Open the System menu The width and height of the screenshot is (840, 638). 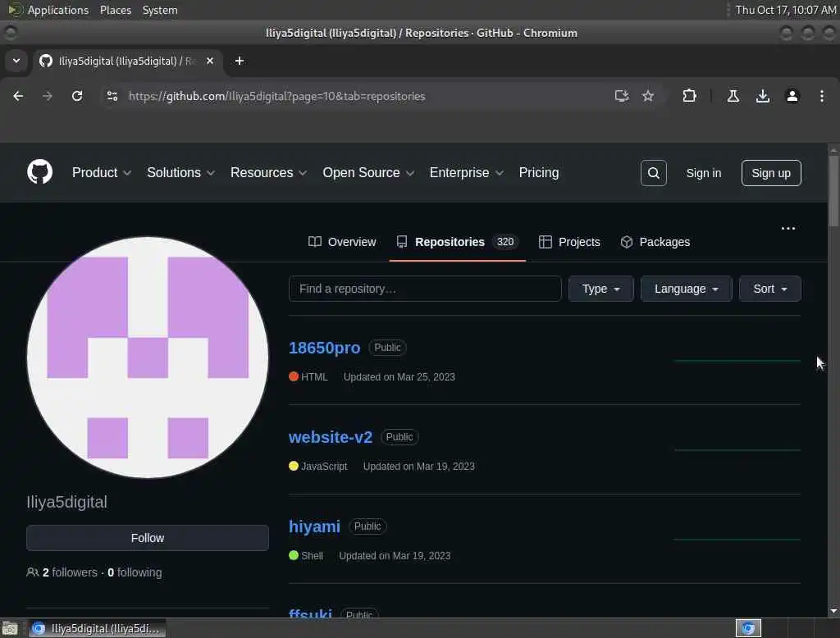[160, 10]
